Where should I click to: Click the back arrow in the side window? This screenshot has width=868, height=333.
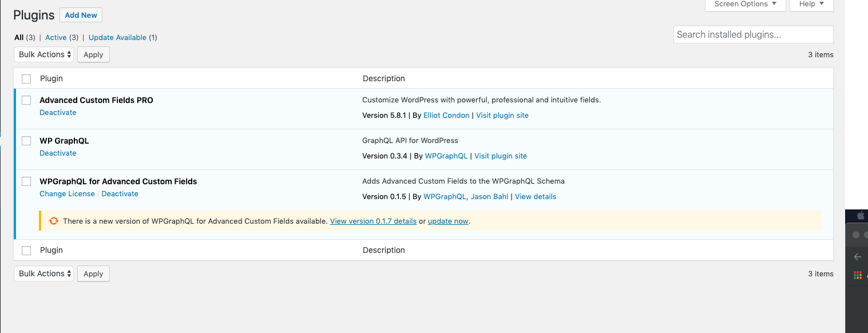(x=857, y=256)
